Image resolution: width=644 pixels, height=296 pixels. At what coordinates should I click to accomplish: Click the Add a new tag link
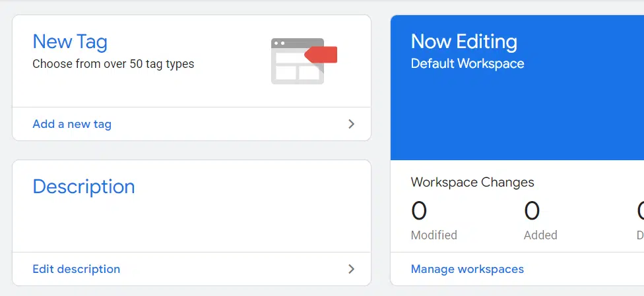[72, 124]
